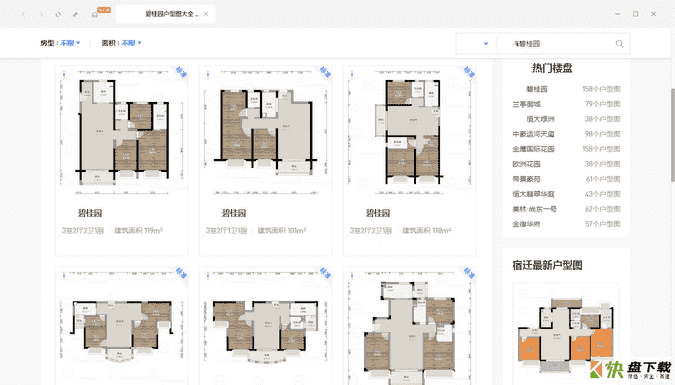Open the home icon with the NEW badge
Viewport: 675px width, 385px height.
pos(95,14)
